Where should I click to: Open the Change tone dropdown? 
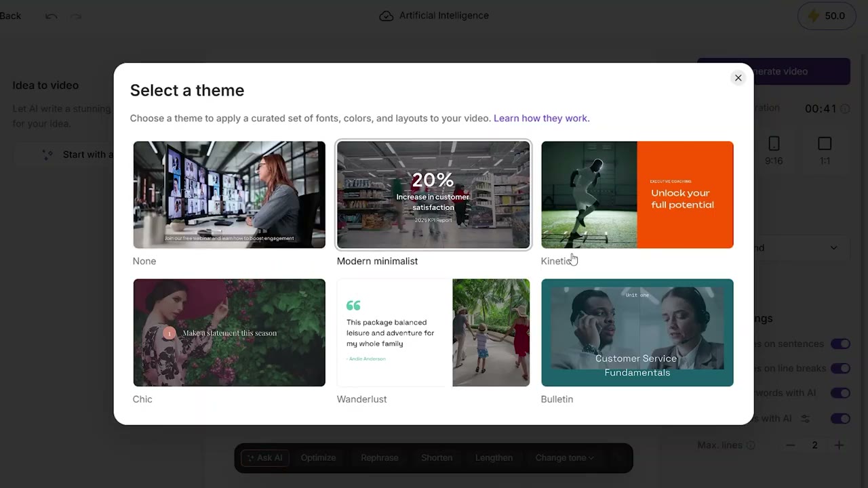click(x=564, y=457)
